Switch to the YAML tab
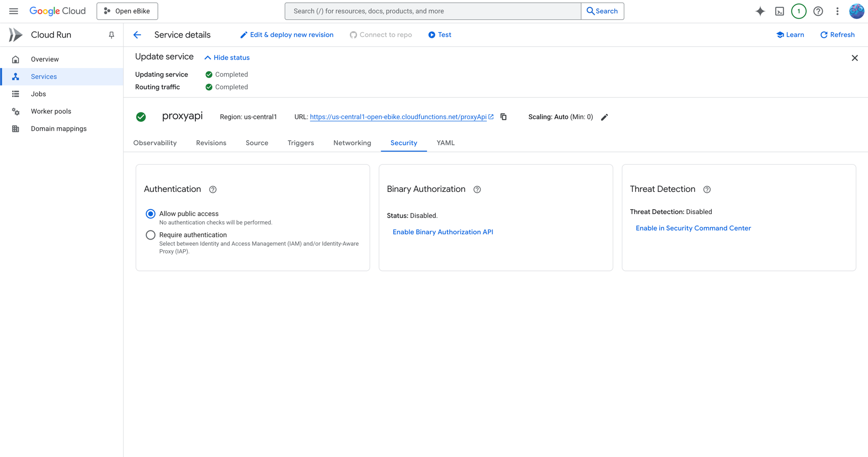868x457 pixels. [x=445, y=143]
